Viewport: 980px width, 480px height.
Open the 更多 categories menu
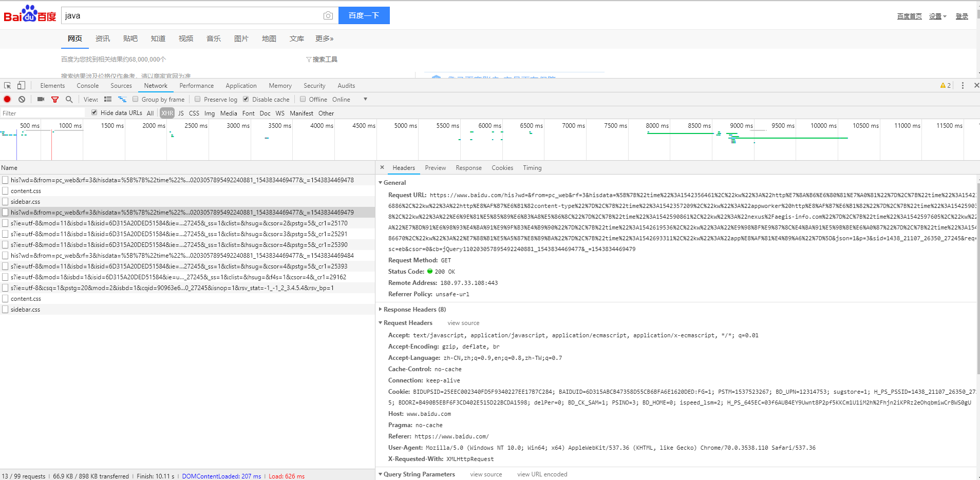(x=325, y=39)
